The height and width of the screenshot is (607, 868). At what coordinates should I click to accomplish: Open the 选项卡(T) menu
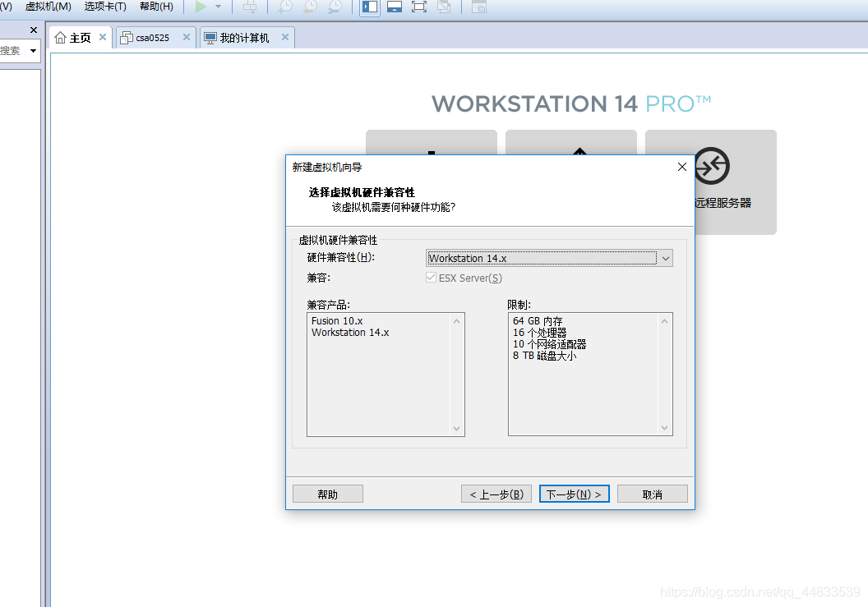click(105, 7)
